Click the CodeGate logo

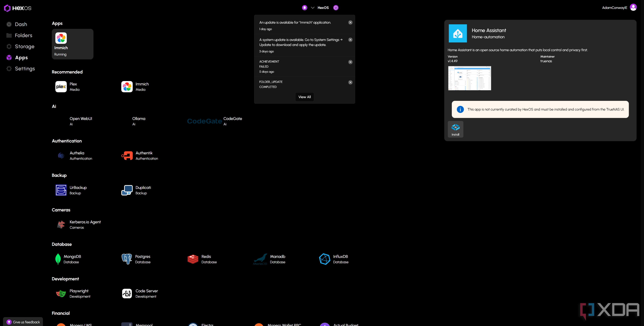click(x=204, y=121)
